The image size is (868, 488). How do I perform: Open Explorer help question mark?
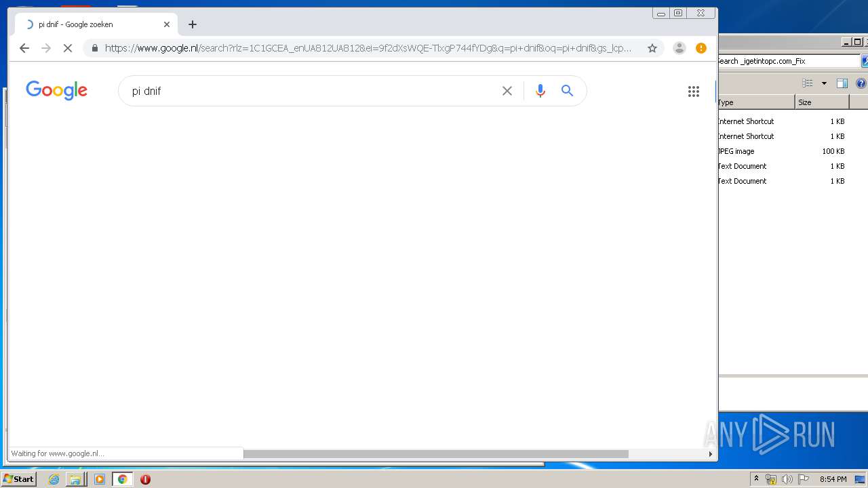click(x=861, y=83)
